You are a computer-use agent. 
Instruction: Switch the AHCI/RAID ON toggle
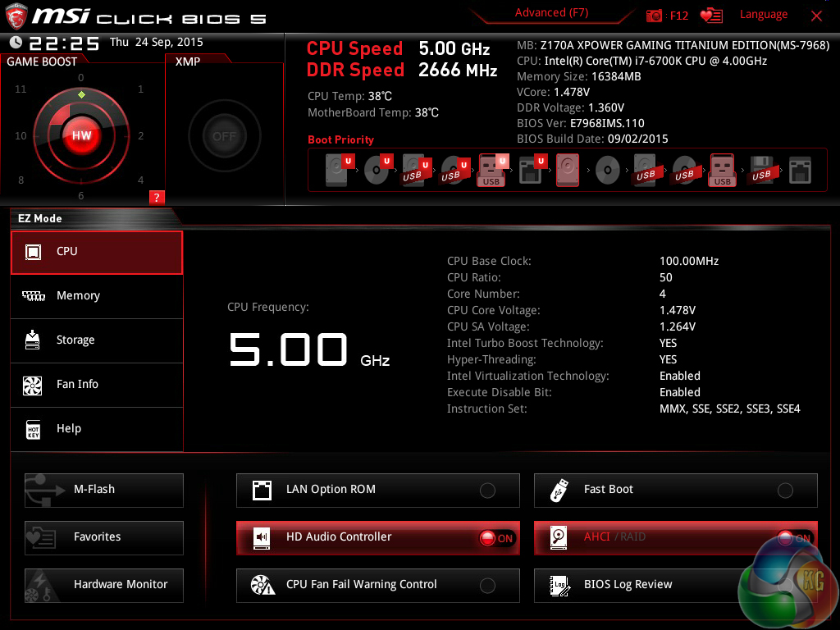point(794,538)
